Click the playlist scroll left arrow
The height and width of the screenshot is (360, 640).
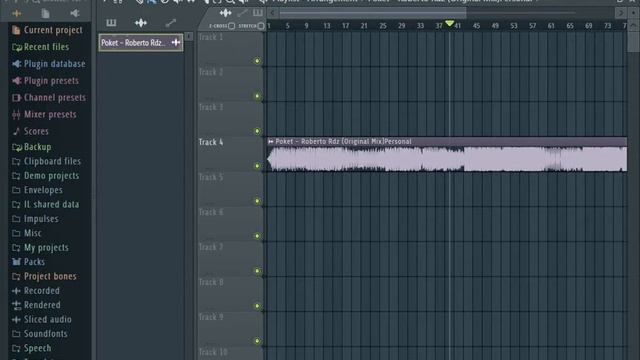[273, 13]
